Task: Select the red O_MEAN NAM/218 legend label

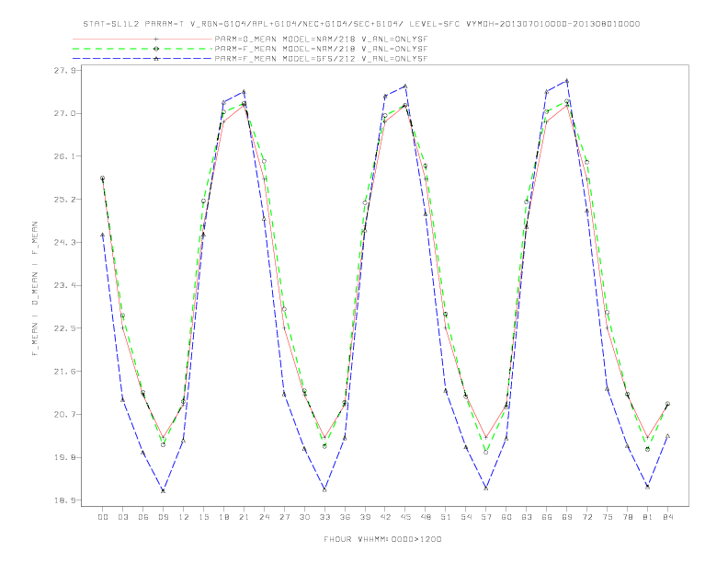Action: [x=321, y=39]
